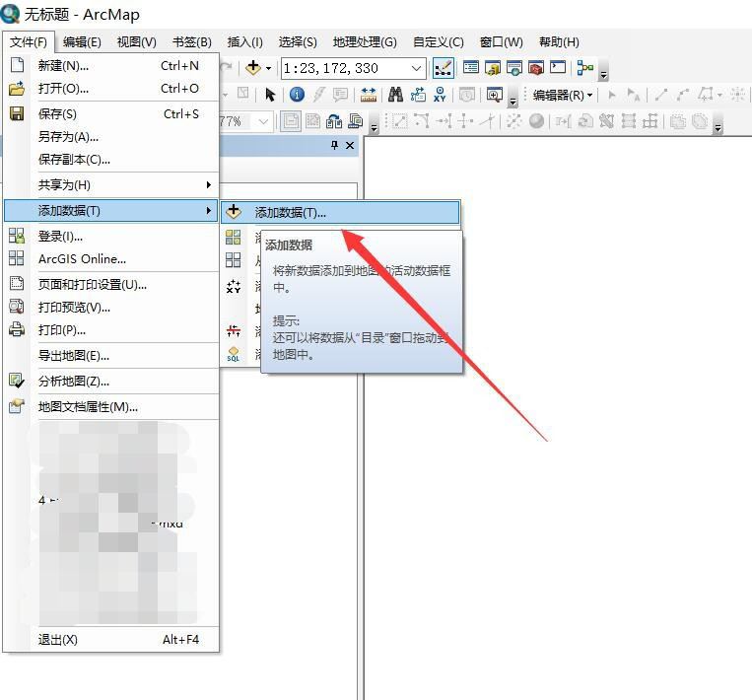752x700 pixels.
Task: Open the 自定义(C) menu
Action: [x=439, y=42]
